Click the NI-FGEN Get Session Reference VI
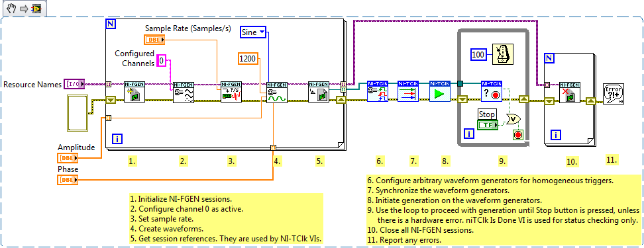 (318, 91)
